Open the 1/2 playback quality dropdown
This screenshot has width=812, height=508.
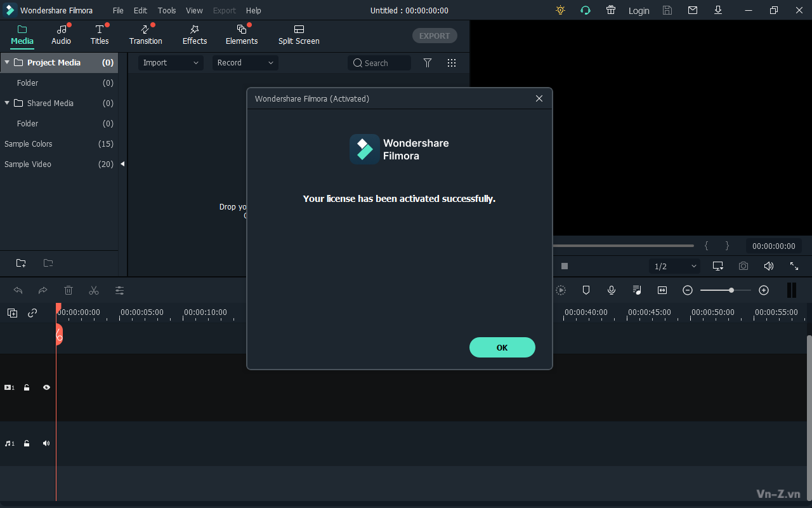675,266
